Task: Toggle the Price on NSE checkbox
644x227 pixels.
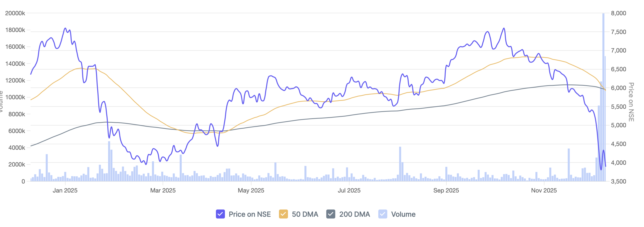Action: pos(220,214)
